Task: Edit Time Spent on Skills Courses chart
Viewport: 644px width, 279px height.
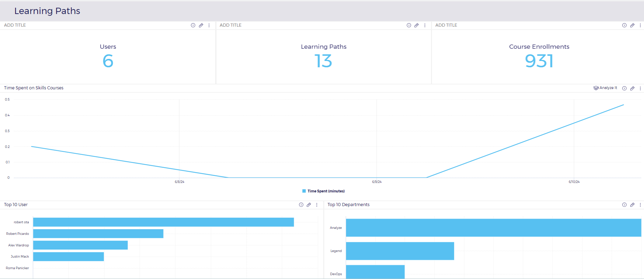Action: 632,88
